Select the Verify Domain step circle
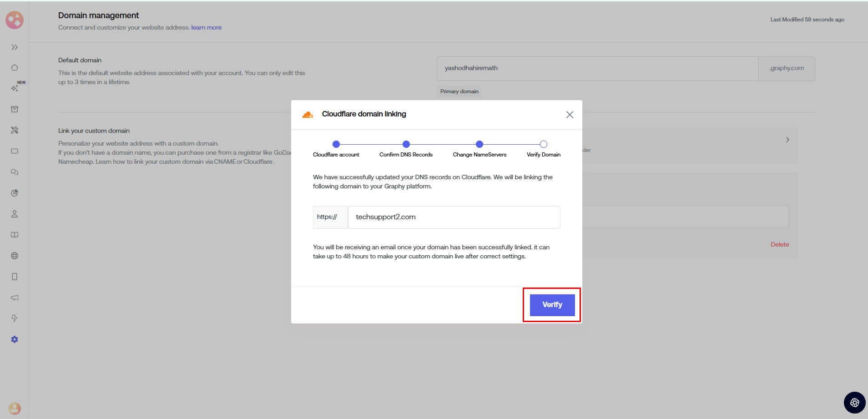The image size is (868, 419). pos(544,144)
